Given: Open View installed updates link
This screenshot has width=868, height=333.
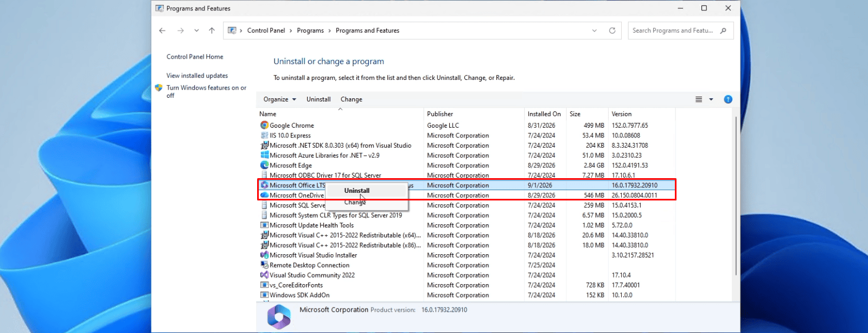Looking at the screenshot, I should (x=197, y=76).
